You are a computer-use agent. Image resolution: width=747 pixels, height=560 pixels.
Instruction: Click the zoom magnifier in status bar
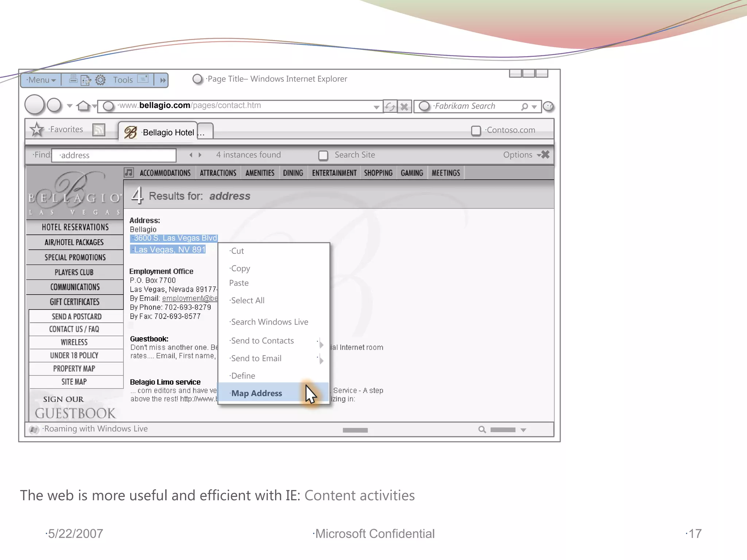click(482, 430)
